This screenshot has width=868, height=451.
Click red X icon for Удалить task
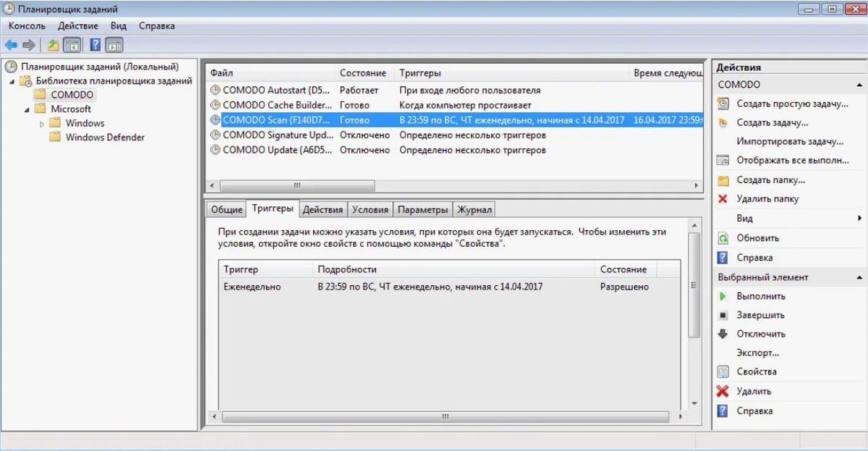coord(723,392)
